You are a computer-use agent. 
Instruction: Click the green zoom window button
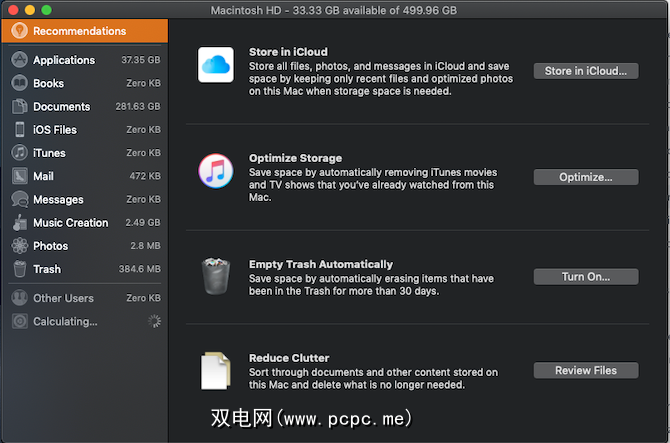47,9
